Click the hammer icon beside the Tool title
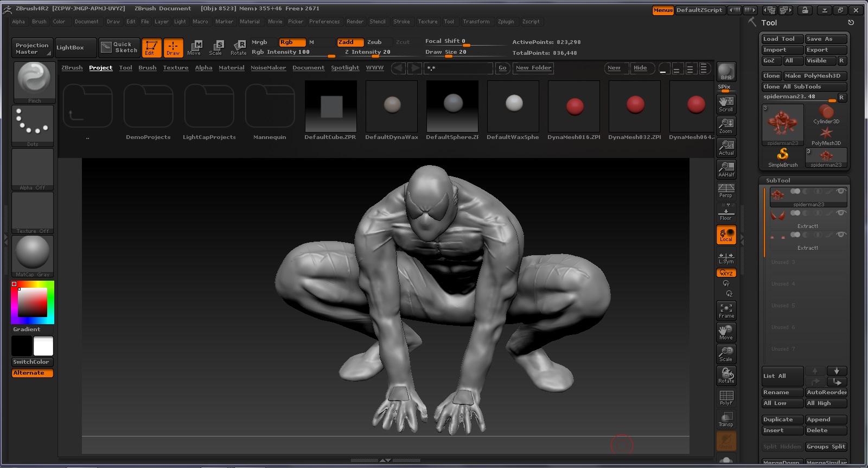 pos(752,22)
